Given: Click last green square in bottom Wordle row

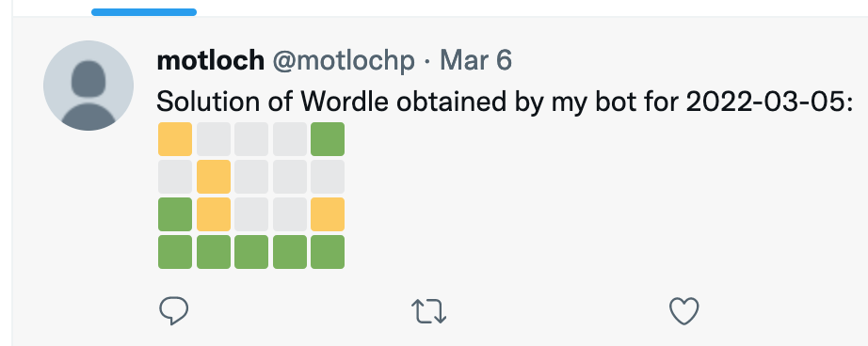Looking at the screenshot, I should tap(328, 252).
